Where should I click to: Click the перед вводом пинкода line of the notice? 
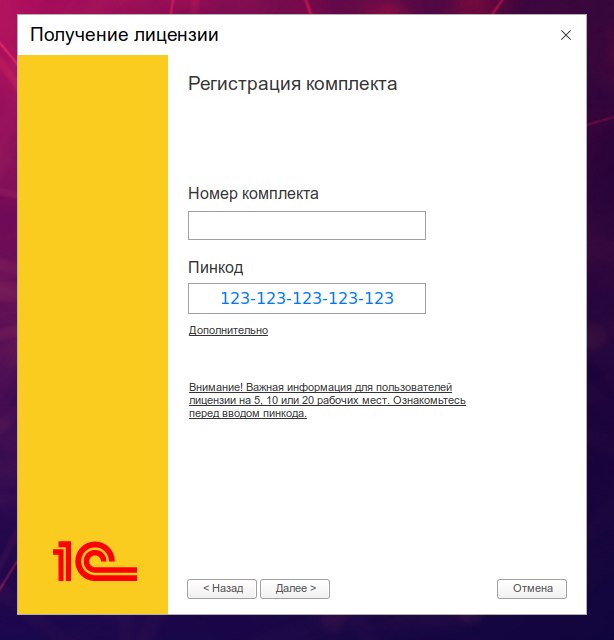point(248,413)
